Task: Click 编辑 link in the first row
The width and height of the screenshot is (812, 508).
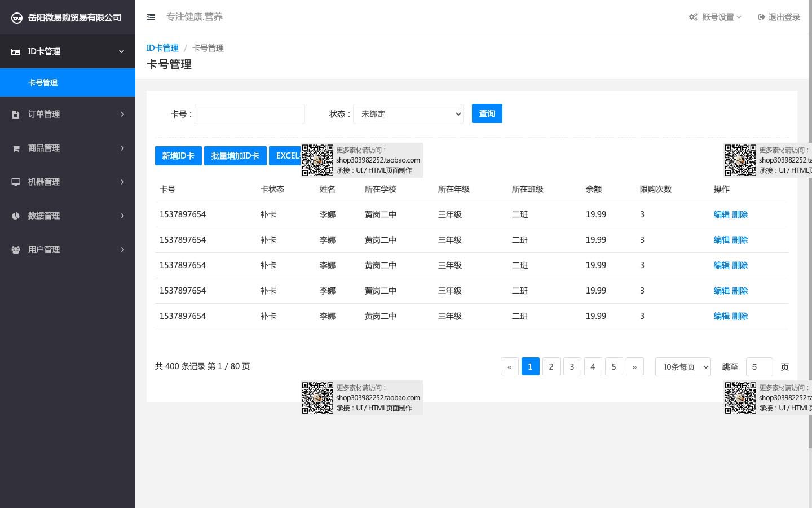Action: tap(721, 214)
